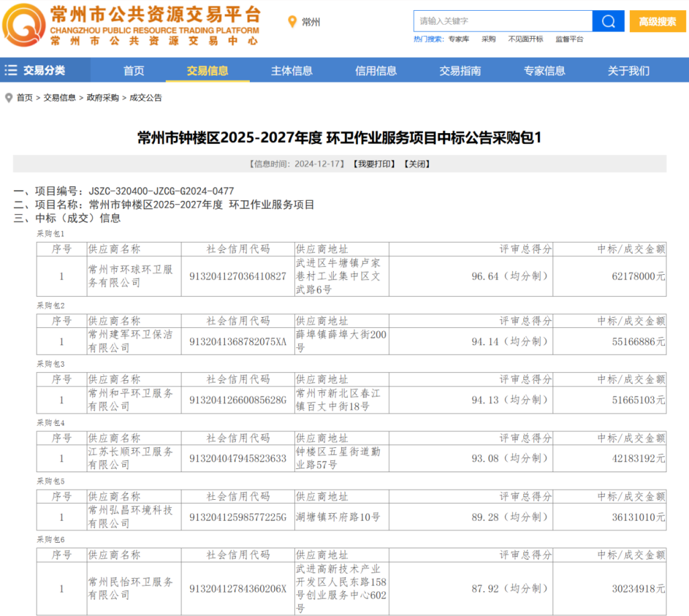Select bid amount 30234918元

tap(639, 588)
